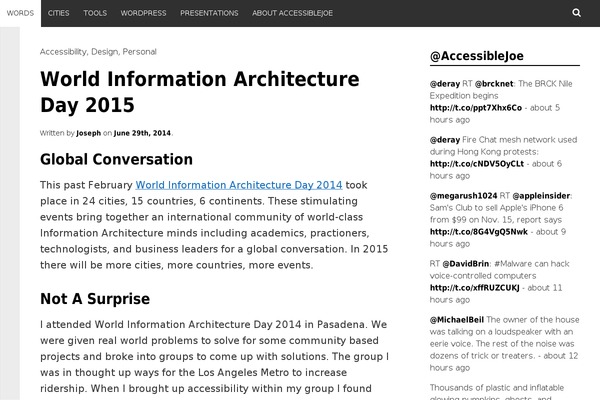Click the first @deray mention in BRCK tweet
This screenshot has width=600, height=400.
(445, 84)
